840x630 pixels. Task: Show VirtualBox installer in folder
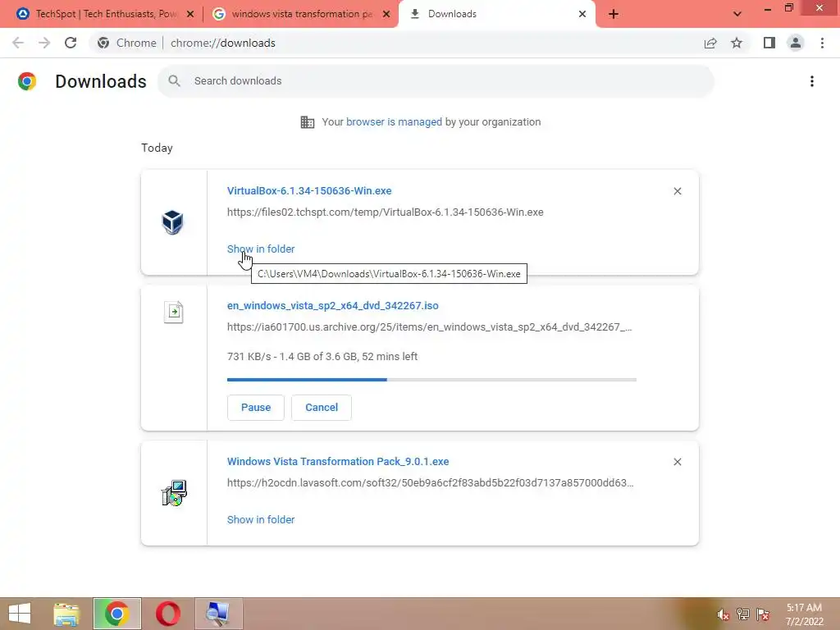pos(261,249)
